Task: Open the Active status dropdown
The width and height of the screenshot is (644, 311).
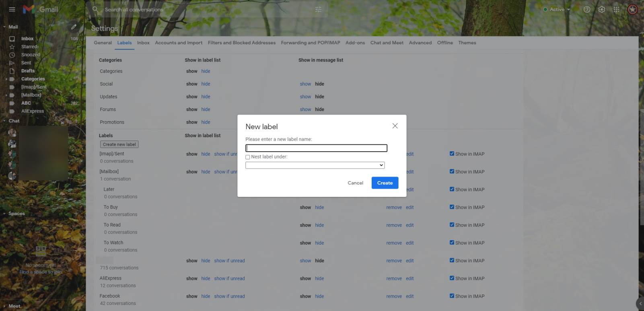Action: pyautogui.click(x=557, y=9)
